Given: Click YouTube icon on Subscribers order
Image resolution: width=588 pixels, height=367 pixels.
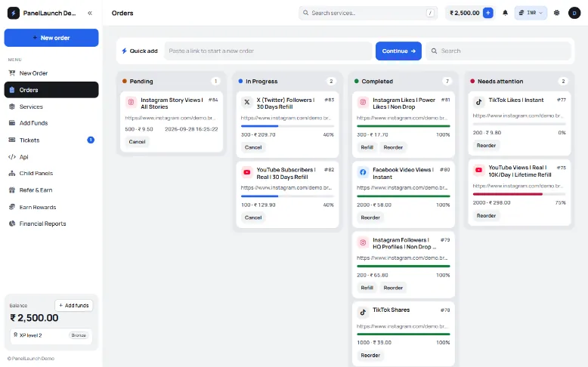Looking at the screenshot, I should point(246,172).
